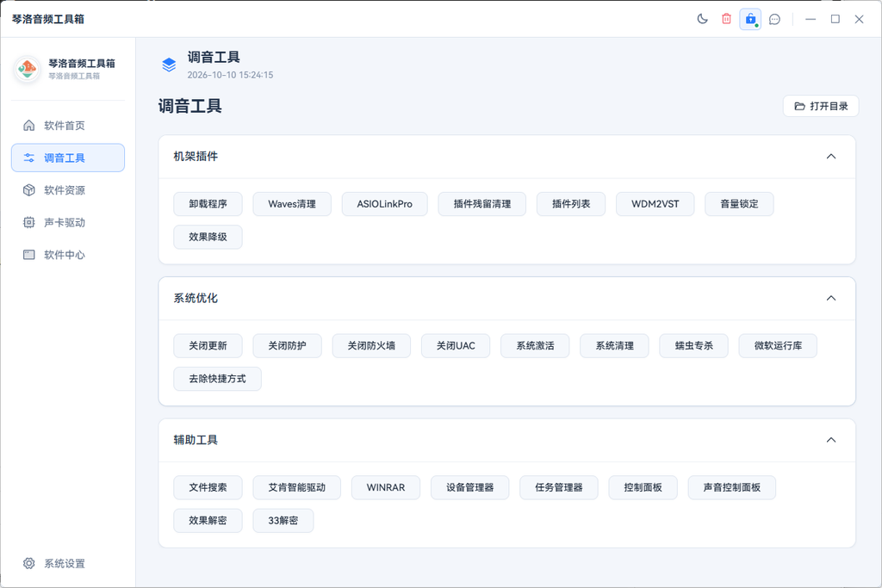Click 关闭更新 button
Image resolution: width=882 pixels, height=588 pixels.
click(x=208, y=346)
